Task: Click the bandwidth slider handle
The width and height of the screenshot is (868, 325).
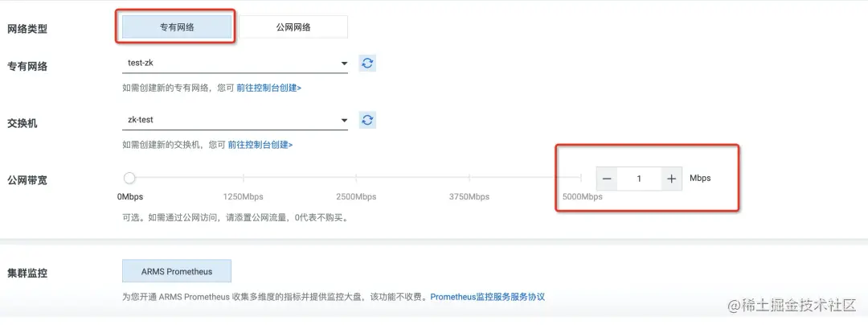Action: pyautogui.click(x=129, y=179)
